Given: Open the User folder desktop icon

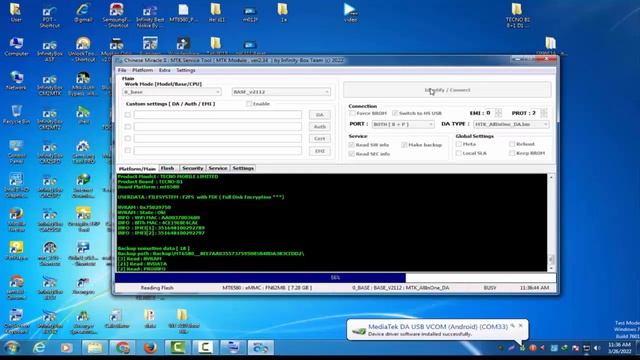Looking at the screenshot, I should 16,12.
